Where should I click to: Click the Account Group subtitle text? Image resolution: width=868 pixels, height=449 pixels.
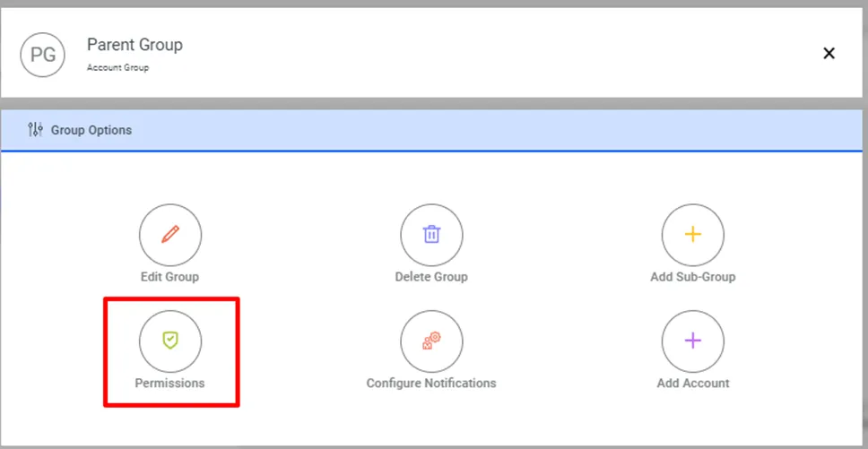pos(117,68)
